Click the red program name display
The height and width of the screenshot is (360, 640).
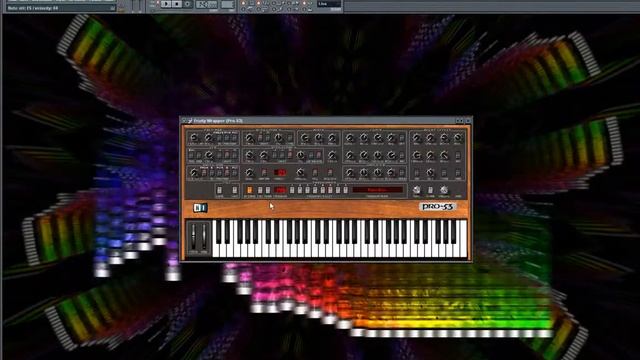coord(378,190)
